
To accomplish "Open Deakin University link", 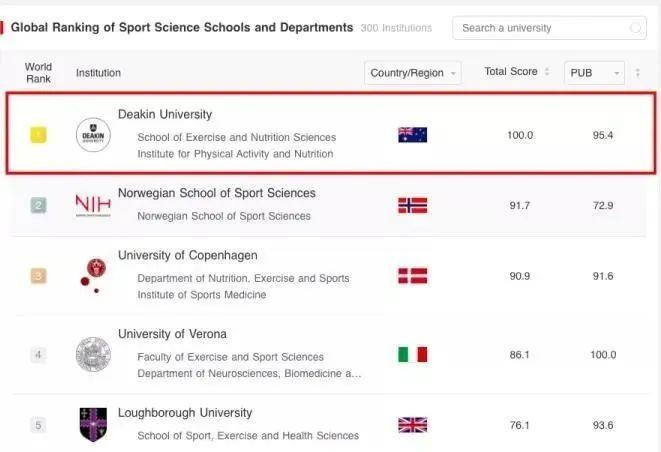I will pyautogui.click(x=165, y=114).
